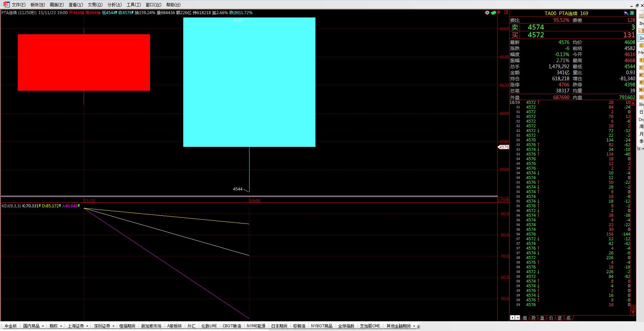Switch to the CBOT粮油 tab

coord(232,326)
